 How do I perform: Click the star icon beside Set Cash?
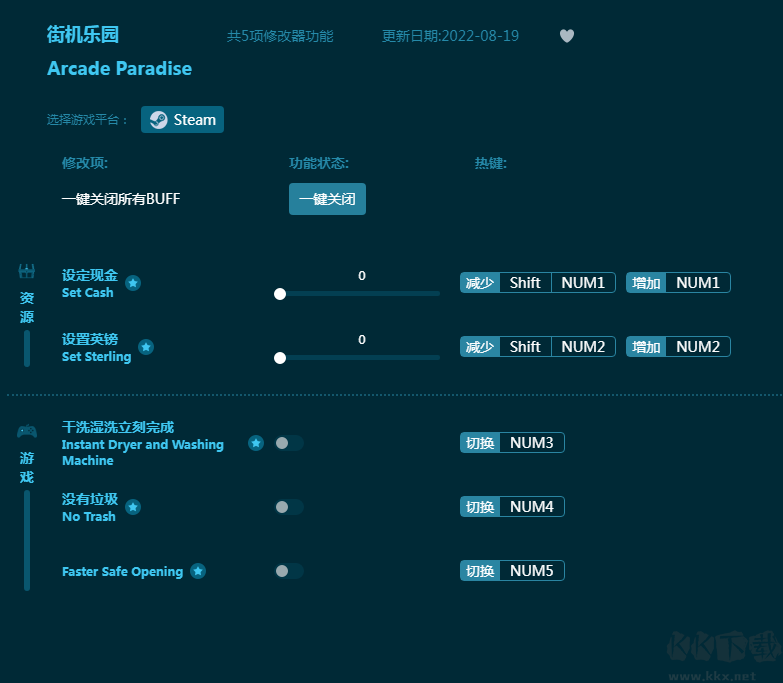click(x=133, y=283)
